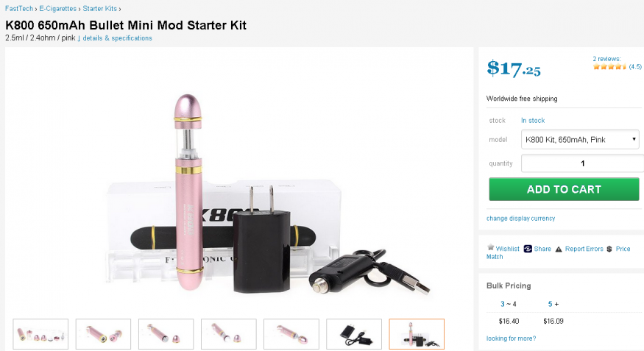Open details & specifications link

(x=117, y=38)
